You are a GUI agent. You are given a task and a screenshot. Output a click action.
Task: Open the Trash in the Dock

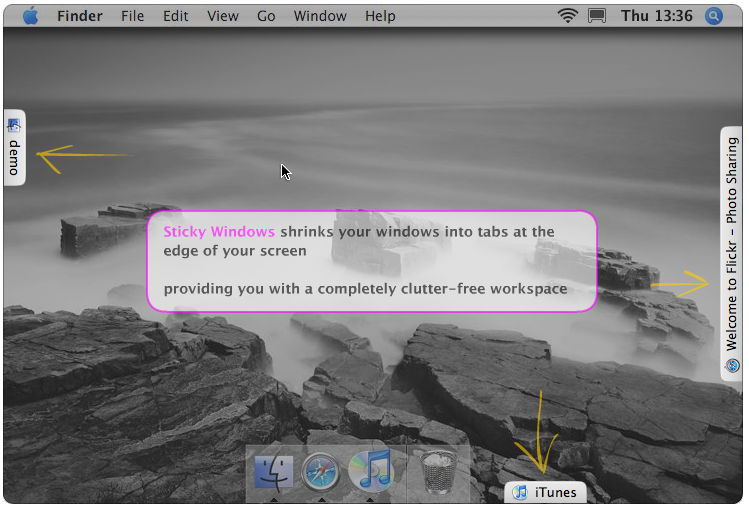click(436, 472)
